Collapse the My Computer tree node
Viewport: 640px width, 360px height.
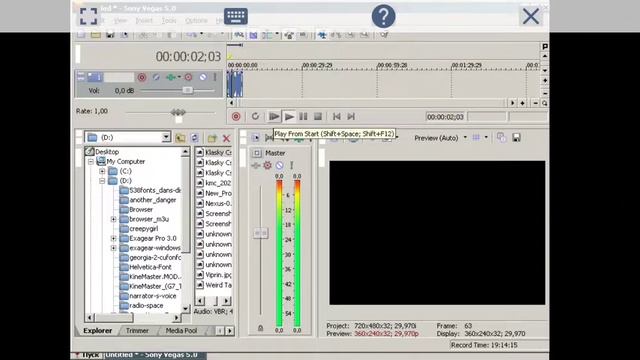coord(91,162)
